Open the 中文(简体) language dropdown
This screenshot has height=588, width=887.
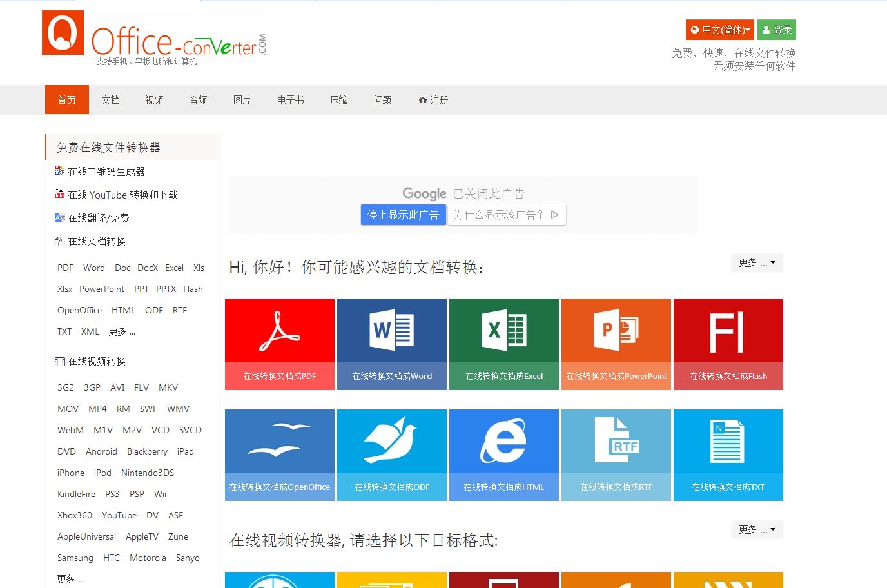pos(720,30)
